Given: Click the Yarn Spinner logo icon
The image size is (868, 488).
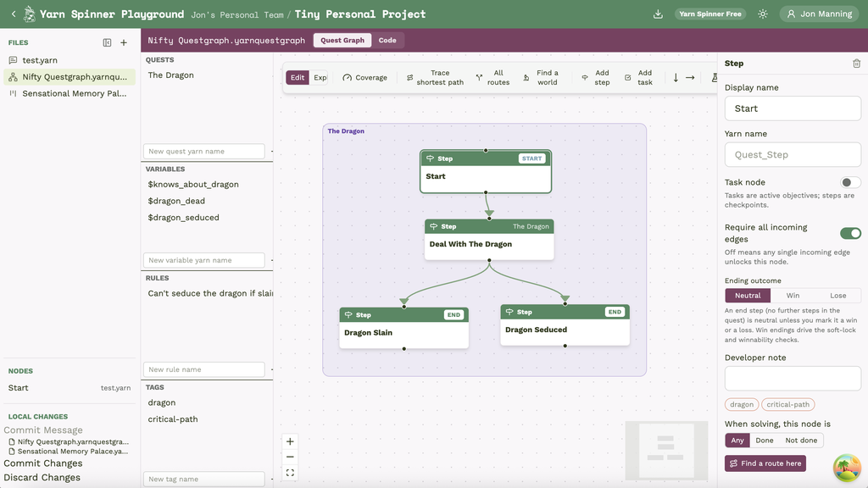Looking at the screenshot, I should tap(30, 14).
